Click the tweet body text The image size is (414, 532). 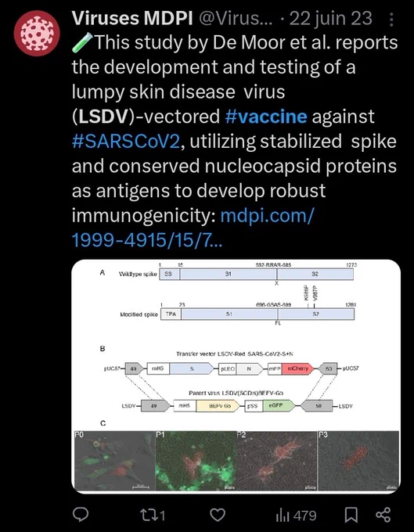pyautogui.click(x=234, y=142)
